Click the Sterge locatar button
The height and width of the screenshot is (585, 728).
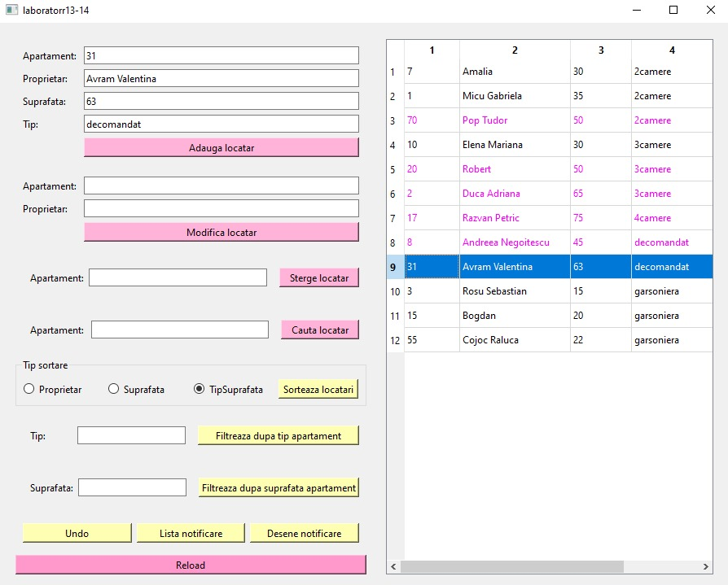[319, 277]
